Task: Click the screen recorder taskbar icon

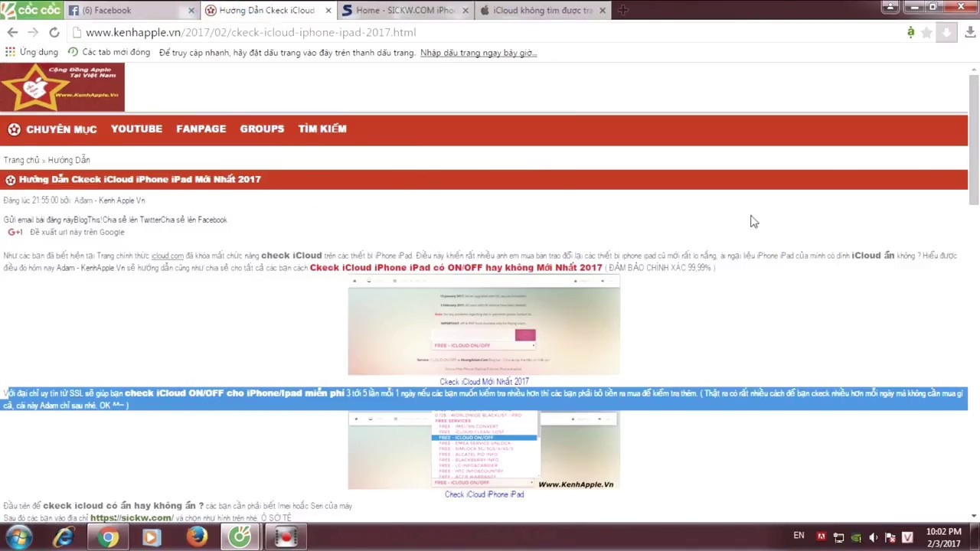Action: click(x=285, y=537)
